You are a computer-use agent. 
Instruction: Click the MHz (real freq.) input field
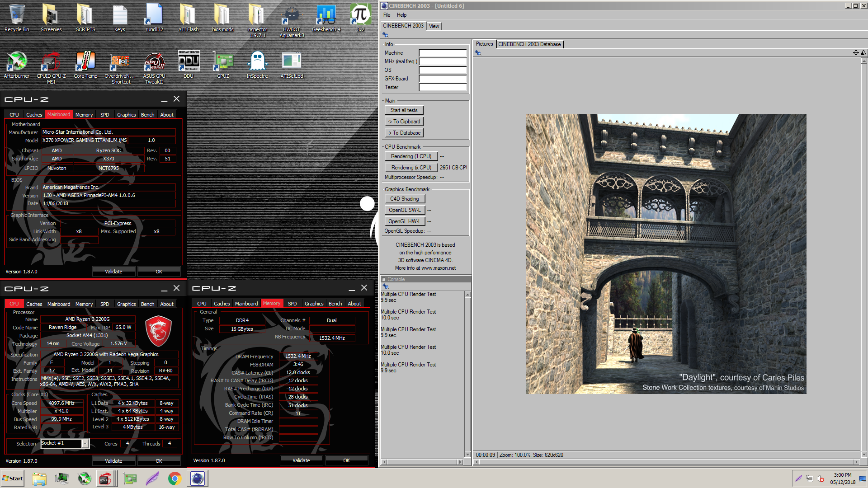pos(443,61)
